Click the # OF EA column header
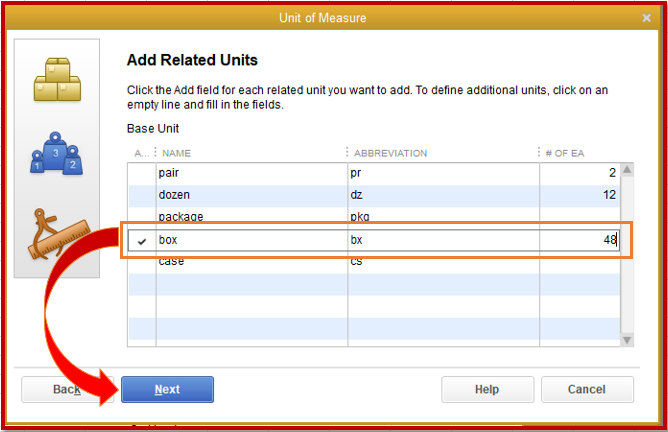The height and width of the screenshot is (432, 668). (x=564, y=153)
